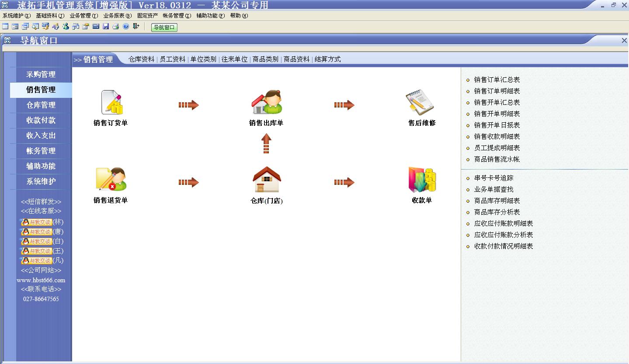Image resolution: width=629 pixels, height=364 pixels.
Task: Click the 导航窗口 toolbar button
Action: (x=164, y=27)
